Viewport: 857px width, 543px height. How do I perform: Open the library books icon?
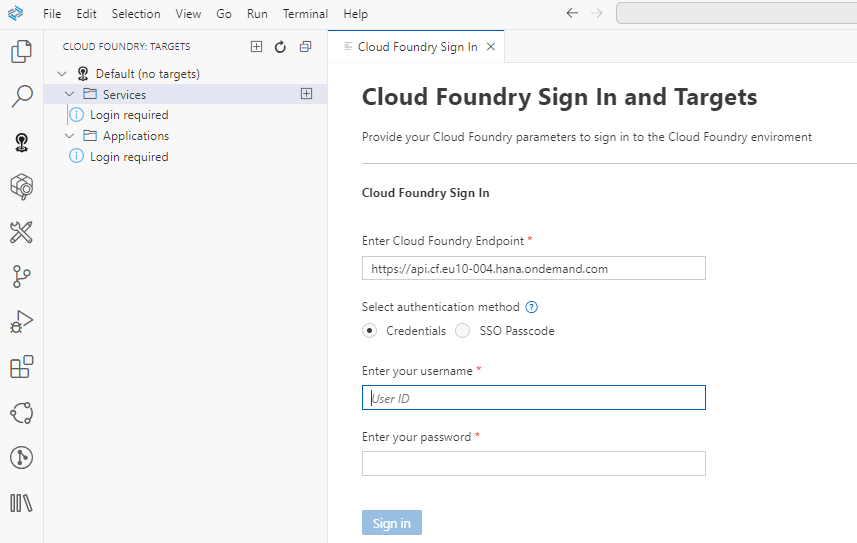21,503
